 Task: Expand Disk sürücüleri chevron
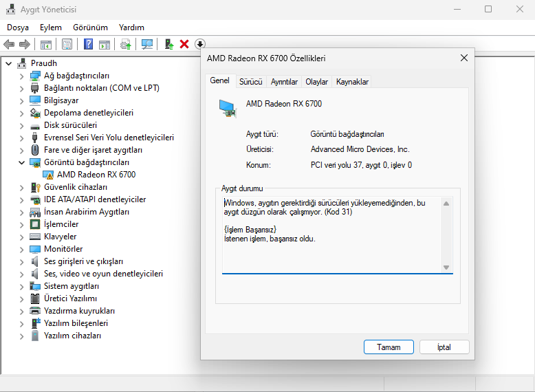(22, 126)
